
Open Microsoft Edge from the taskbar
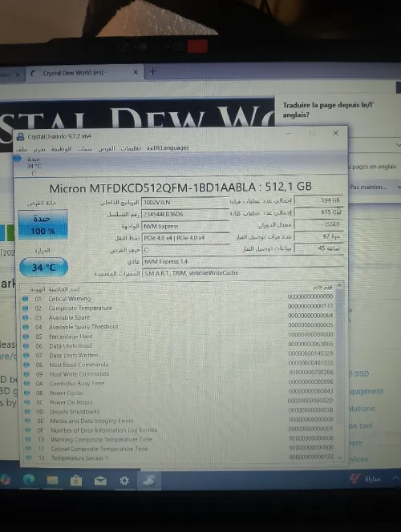tap(29, 479)
